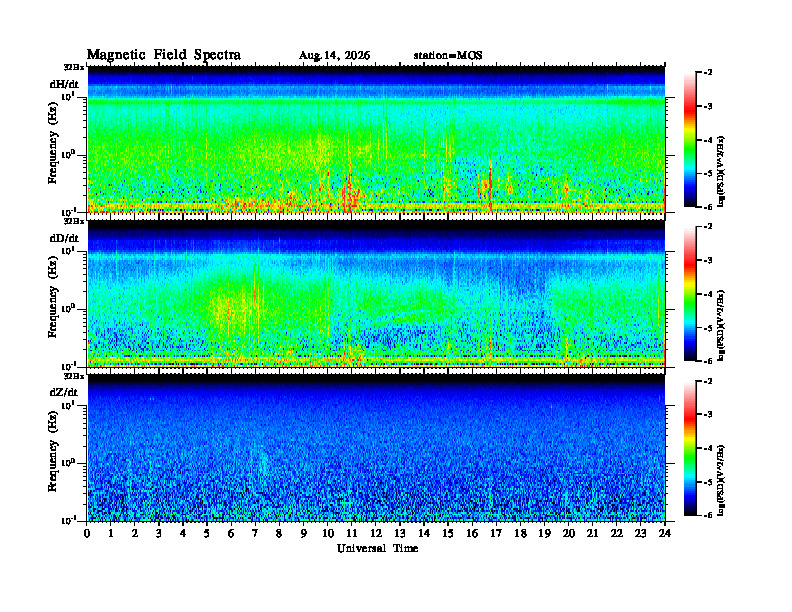Click the dD/dt panel label
Screen dimensions: 792x612
(64, 238)
